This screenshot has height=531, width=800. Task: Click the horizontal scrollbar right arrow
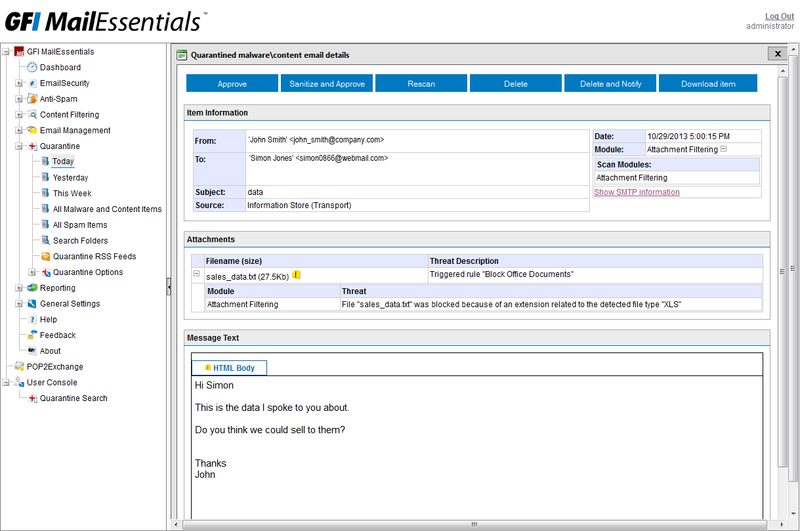click(x=782, y=524)
